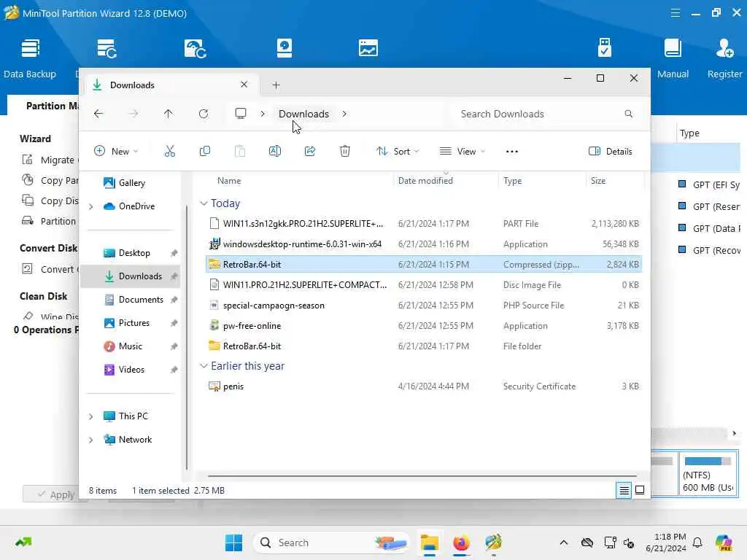
Task: Open MiniTool Partition Wizard taskbar icon
Action: click(x=493, y=542)
